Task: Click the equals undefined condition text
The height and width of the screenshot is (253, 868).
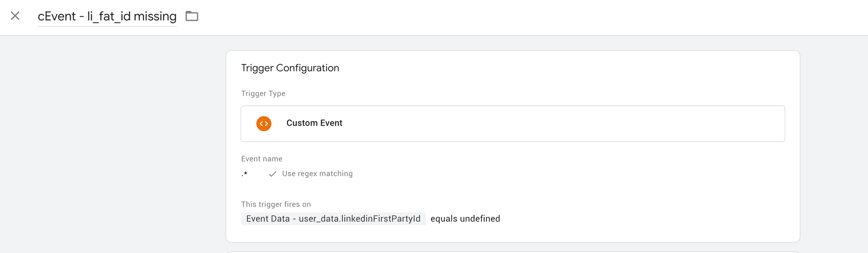Action: pos(465,219)
